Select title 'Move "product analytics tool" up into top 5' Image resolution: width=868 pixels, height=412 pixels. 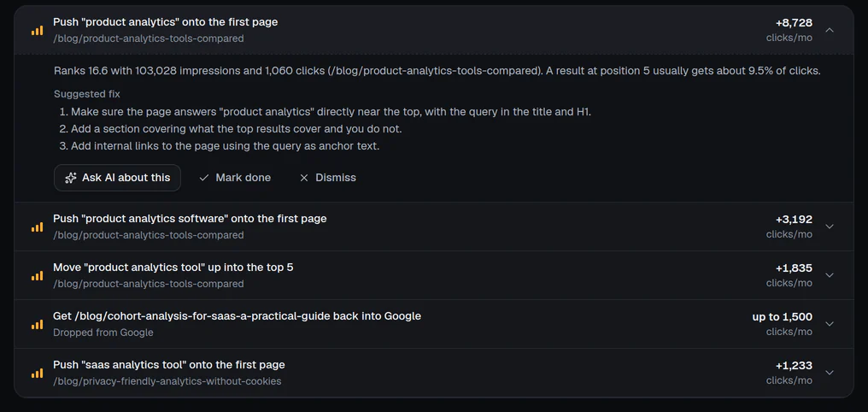click(173, 268)
